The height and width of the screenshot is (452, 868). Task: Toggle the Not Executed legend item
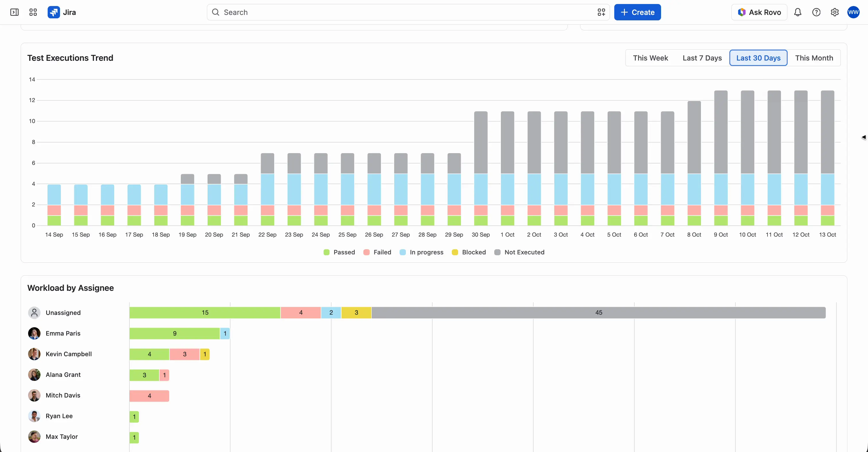tap(519, 252)
